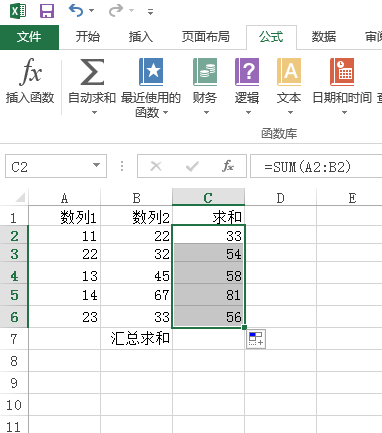Click cell A6 with value 23

pyautogui.click(x=65, y=317)
